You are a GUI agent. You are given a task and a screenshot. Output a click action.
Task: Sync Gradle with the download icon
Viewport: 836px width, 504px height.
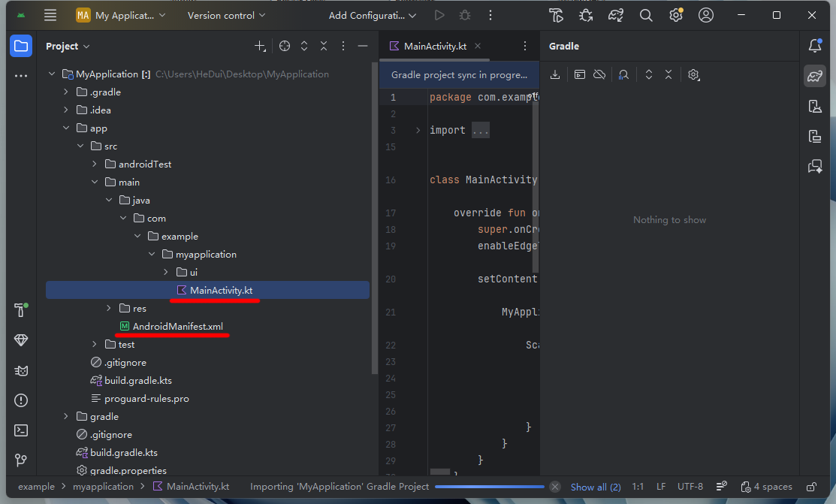[554, 74]
